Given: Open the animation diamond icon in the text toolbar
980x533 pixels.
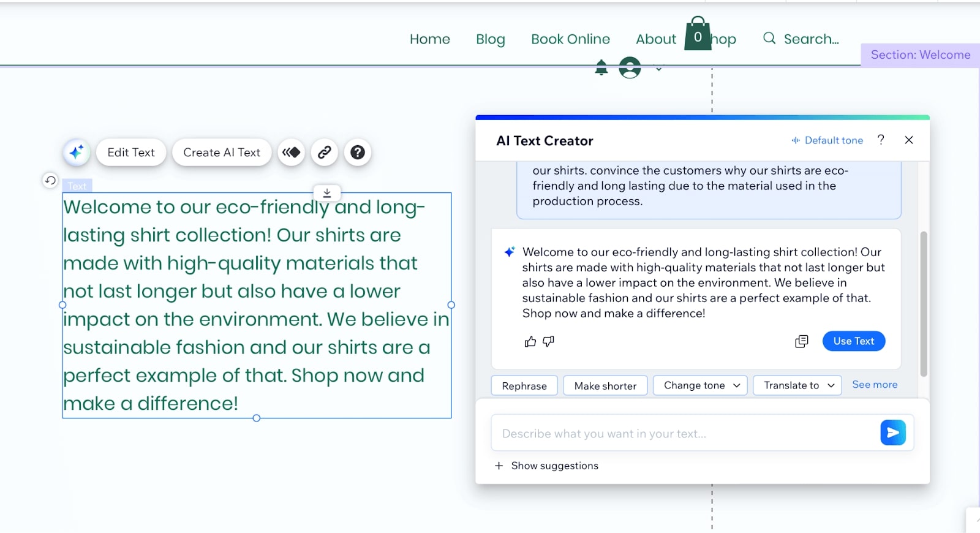Looking at the screenshot, I should tap(292, 153).
